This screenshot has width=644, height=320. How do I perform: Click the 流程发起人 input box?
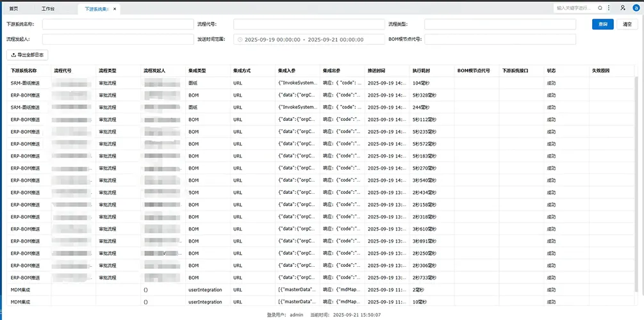click(x=117, y=40)
